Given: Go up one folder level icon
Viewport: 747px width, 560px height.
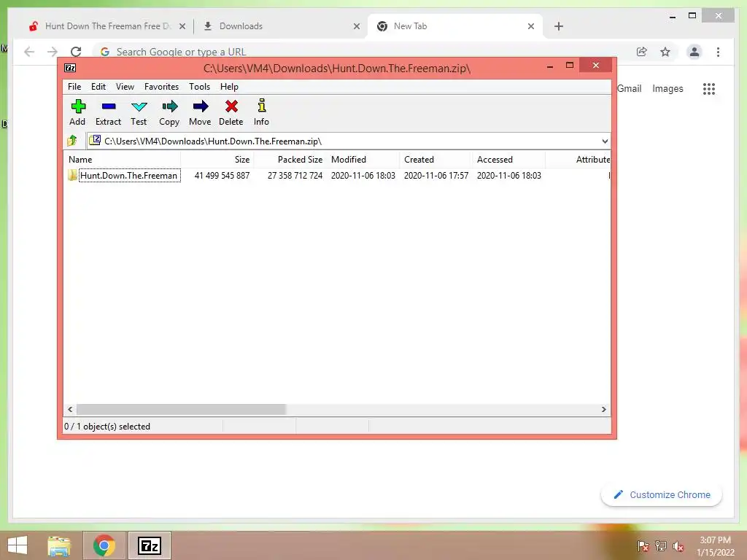Looking at the screenshot, I should [72, 141].
